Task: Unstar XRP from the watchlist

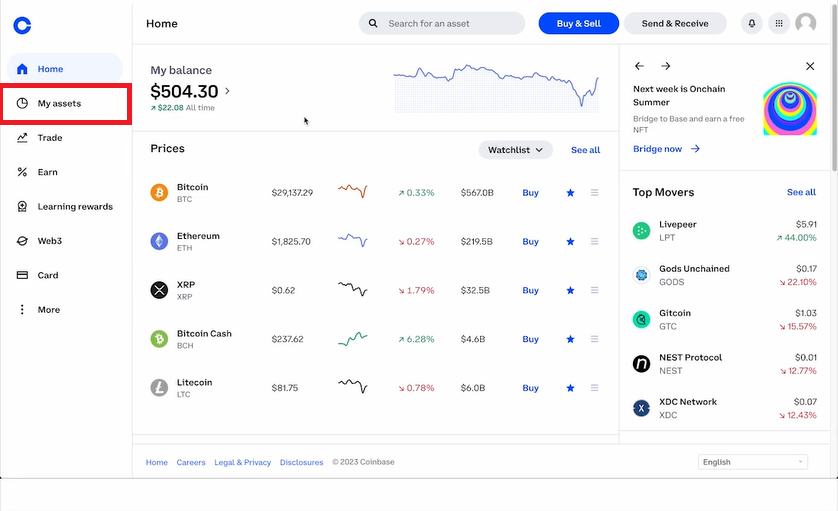Action: tap(570, 290)
